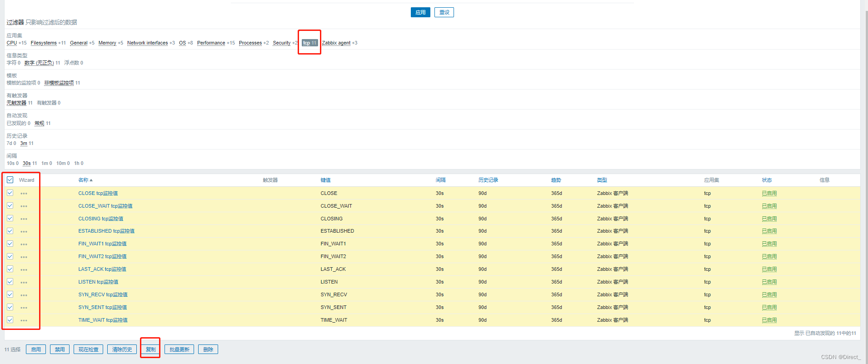
Task: Sort items by 名称 column header
Action: [85, 180]
